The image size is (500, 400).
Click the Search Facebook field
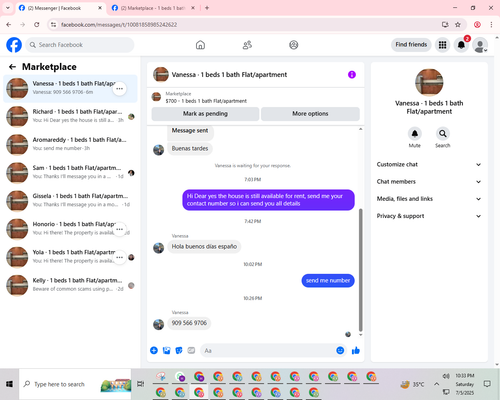[80, 45]
